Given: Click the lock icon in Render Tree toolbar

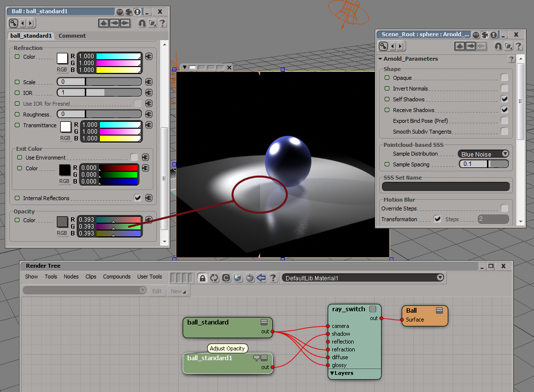Looking at the screenshot, I should [x=202, y=278].
